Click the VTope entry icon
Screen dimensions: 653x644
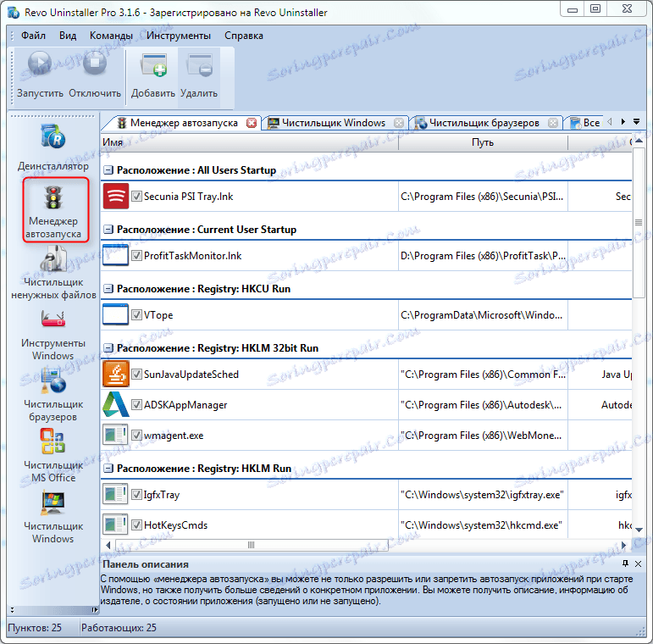pos(115,314)
